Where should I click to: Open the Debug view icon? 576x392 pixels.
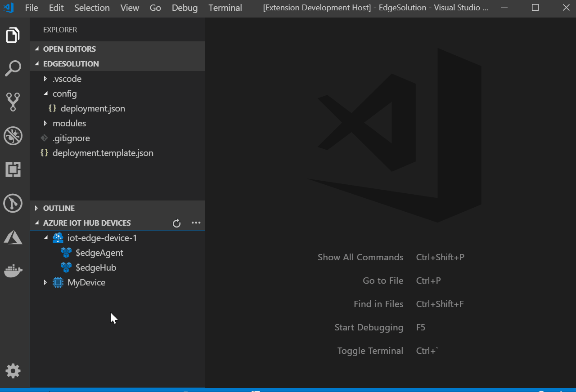[13, 136]
